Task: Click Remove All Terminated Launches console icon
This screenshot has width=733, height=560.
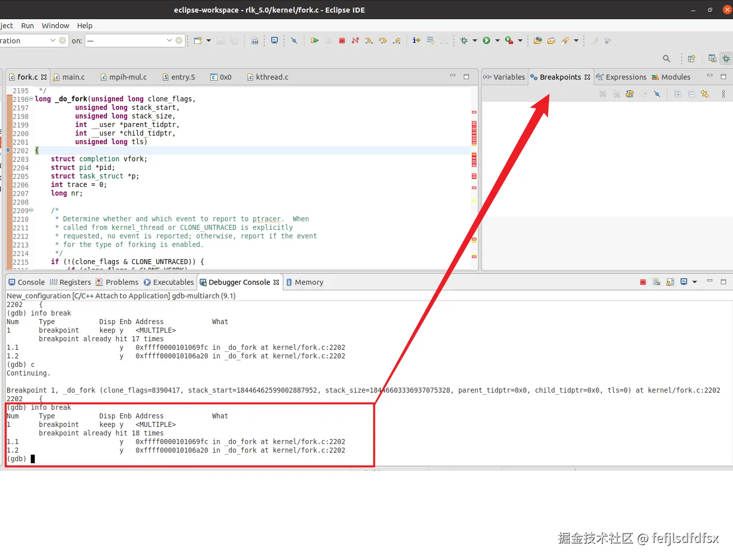Action: [656, 282]
